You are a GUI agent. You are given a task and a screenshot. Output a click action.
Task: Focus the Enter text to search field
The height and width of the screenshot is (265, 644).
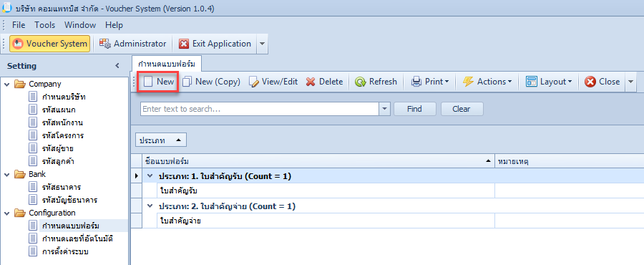[x=260, y=109]
